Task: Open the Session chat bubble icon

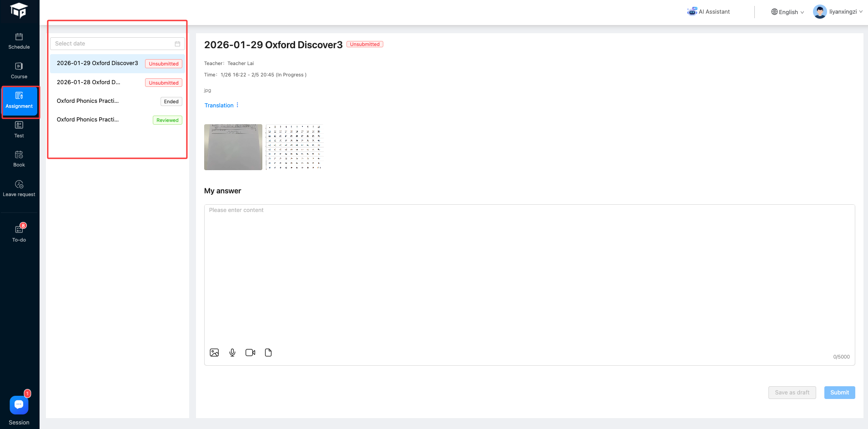Action: point(19,404)
